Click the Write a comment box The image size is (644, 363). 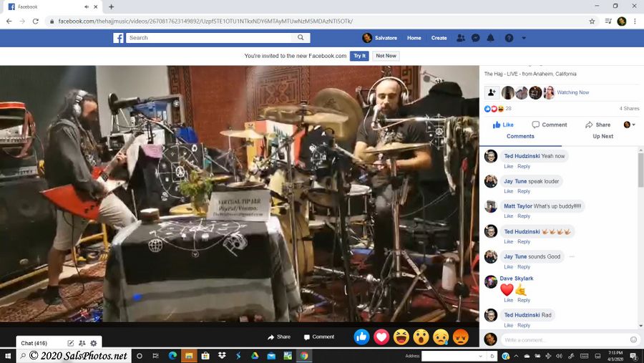[x=562, y=339]
